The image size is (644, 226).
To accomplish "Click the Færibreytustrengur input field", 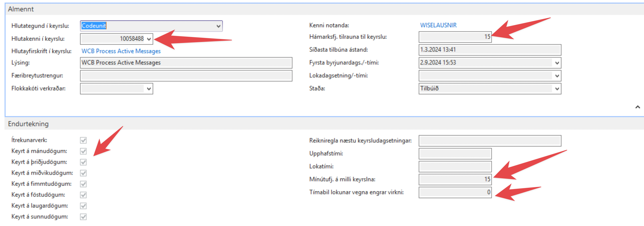I will click(186, 76).
